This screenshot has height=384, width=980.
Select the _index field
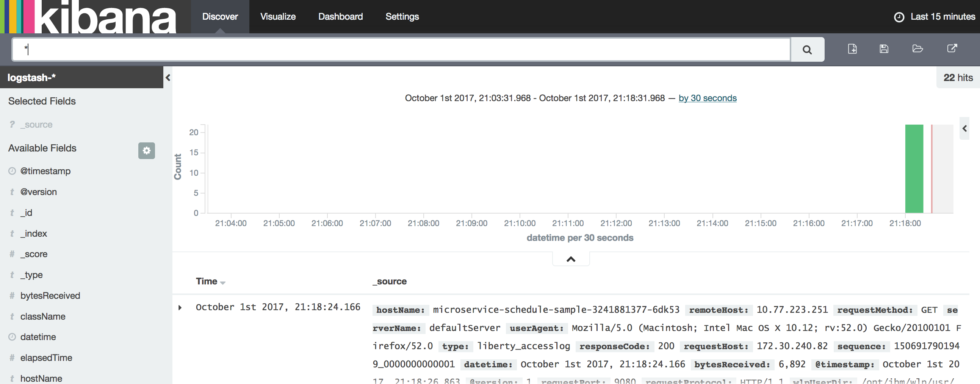[33, 233]
